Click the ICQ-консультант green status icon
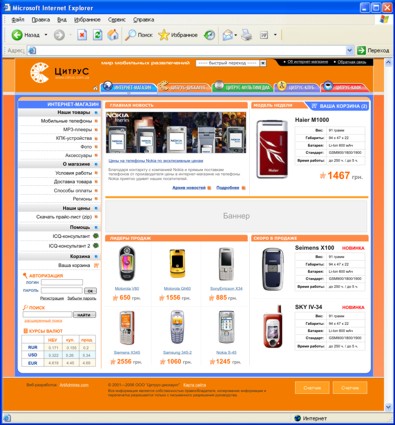395x425 pixels. coord(96,236)
